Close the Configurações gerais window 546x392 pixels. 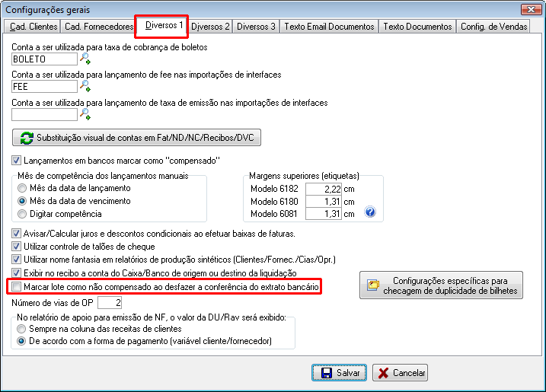point(531,9)
